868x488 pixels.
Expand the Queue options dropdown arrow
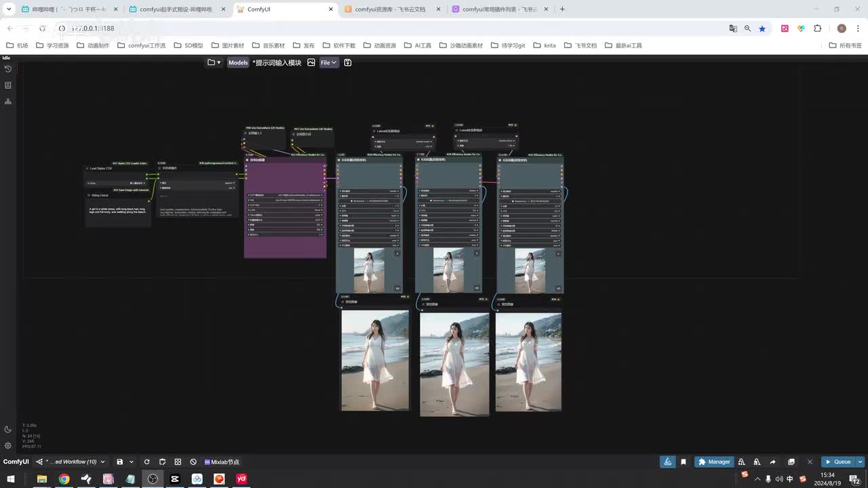(x=861, y=462)
